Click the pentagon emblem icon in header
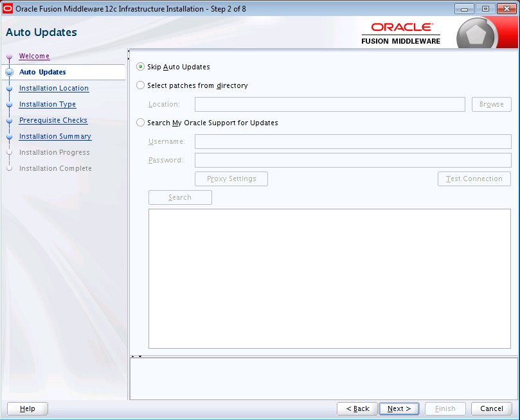 pyautogui.click(x=476, y=34)
